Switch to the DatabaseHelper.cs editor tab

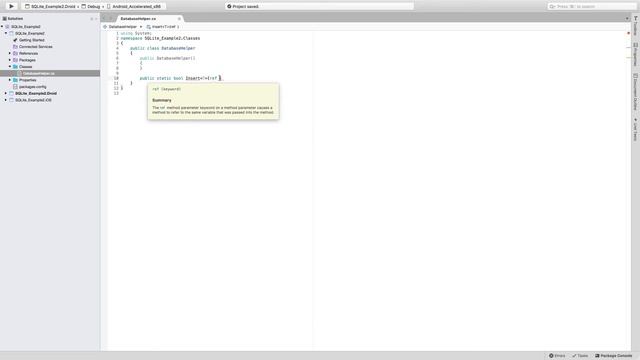pyautogui.click(x=138, y=19)
